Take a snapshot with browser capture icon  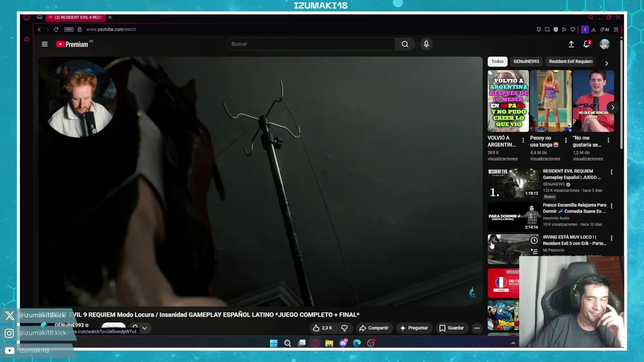click(x=547, y=29)
